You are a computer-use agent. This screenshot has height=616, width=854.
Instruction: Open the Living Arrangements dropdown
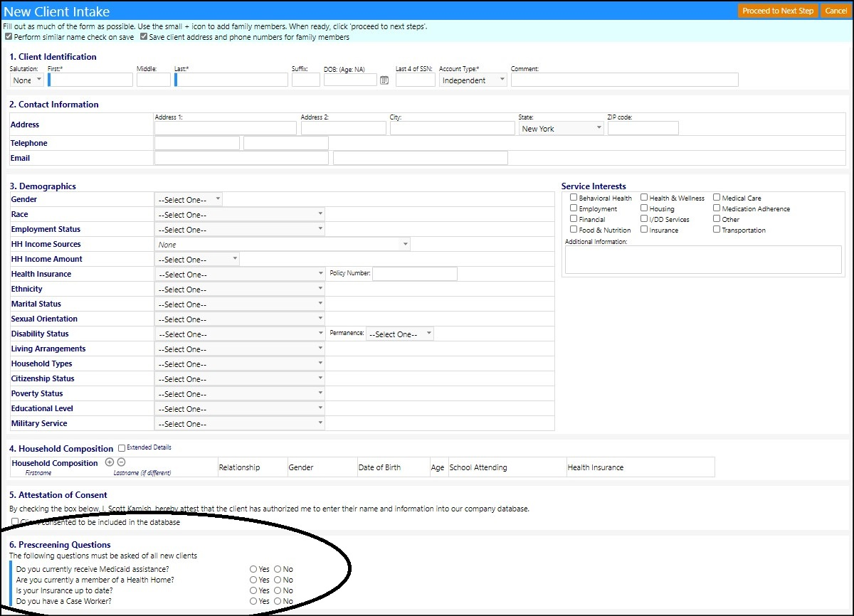240,349
